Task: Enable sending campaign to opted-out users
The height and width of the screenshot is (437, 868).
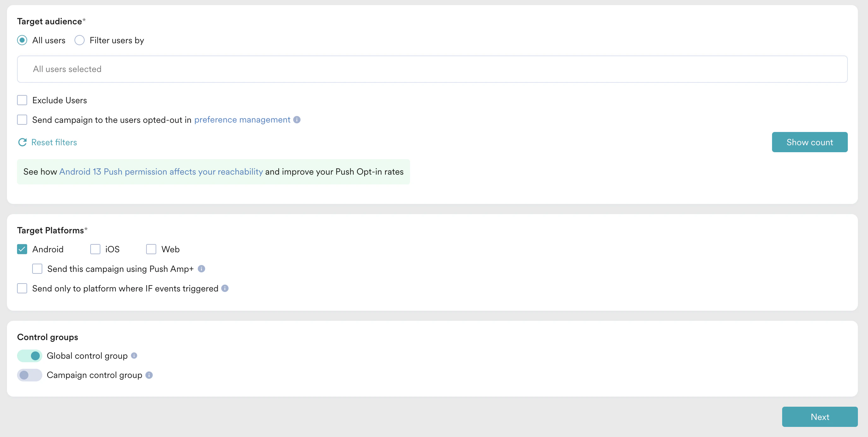Action: tap(22, 120)
